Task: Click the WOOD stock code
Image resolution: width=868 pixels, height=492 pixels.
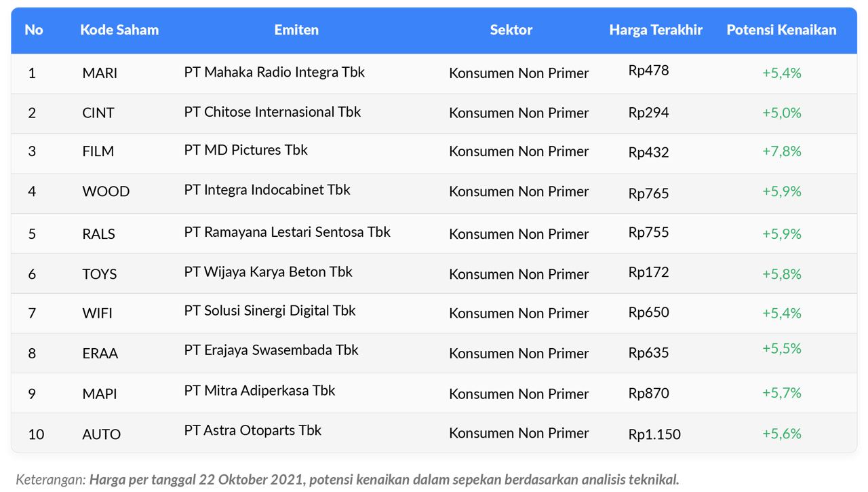Action: tap(106, 192)
